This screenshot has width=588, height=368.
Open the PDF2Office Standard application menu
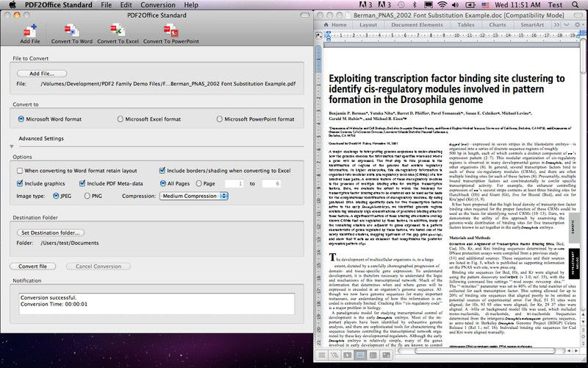[x=59, y=5]
